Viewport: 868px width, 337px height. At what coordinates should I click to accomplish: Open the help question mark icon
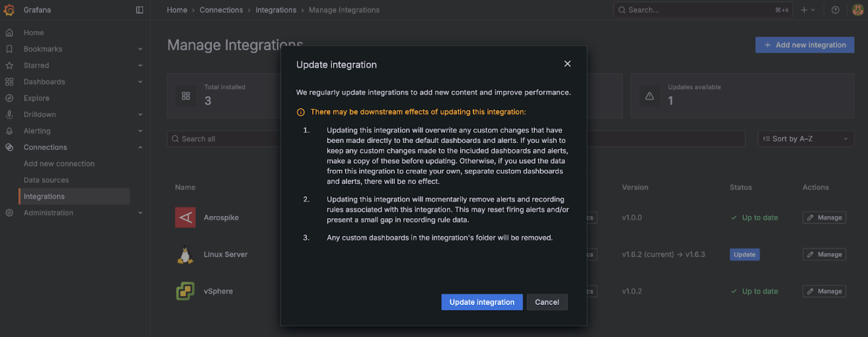(x=835, y=10)
